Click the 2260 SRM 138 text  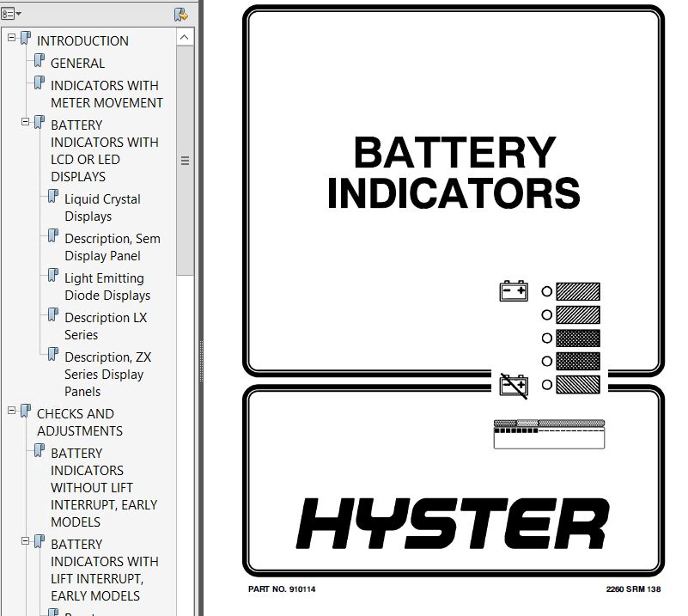coord(633,589)
